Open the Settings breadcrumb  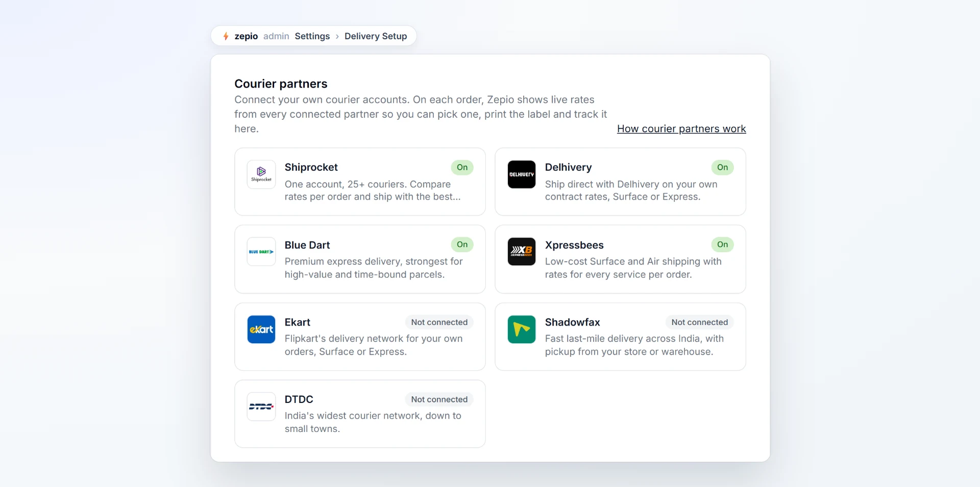[x=312, y=36]
